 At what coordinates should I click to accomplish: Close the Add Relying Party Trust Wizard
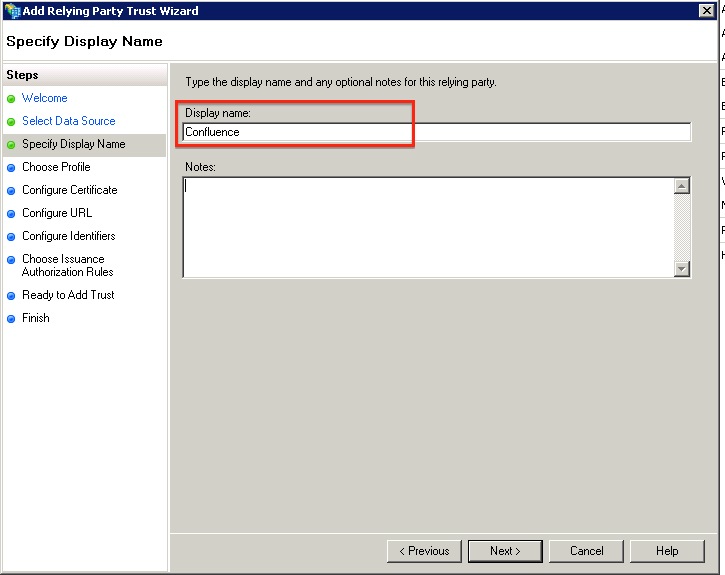(707, 10)
